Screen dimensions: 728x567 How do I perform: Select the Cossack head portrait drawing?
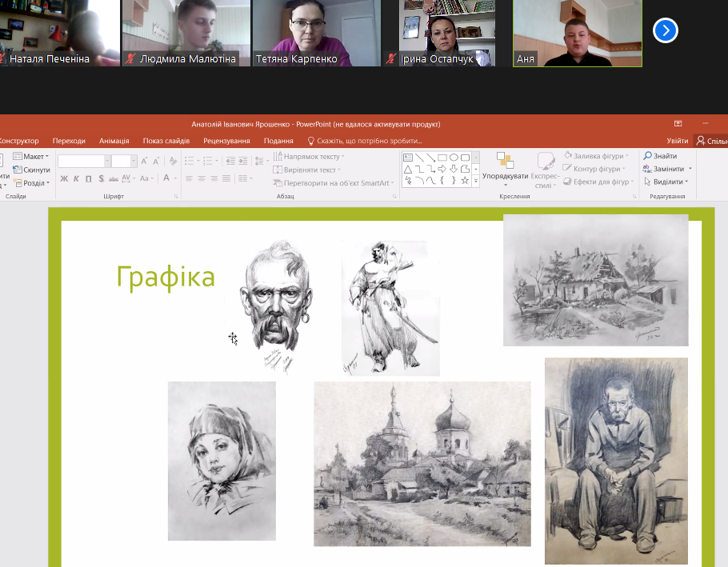point(276,306)
